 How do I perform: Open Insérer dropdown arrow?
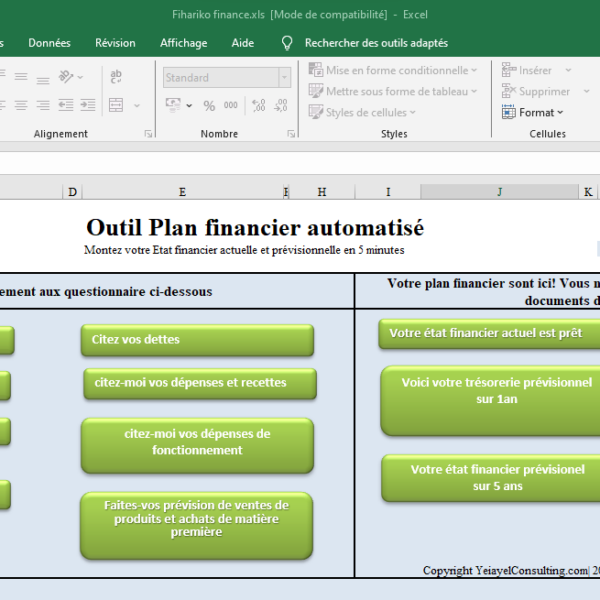(568, 70)
